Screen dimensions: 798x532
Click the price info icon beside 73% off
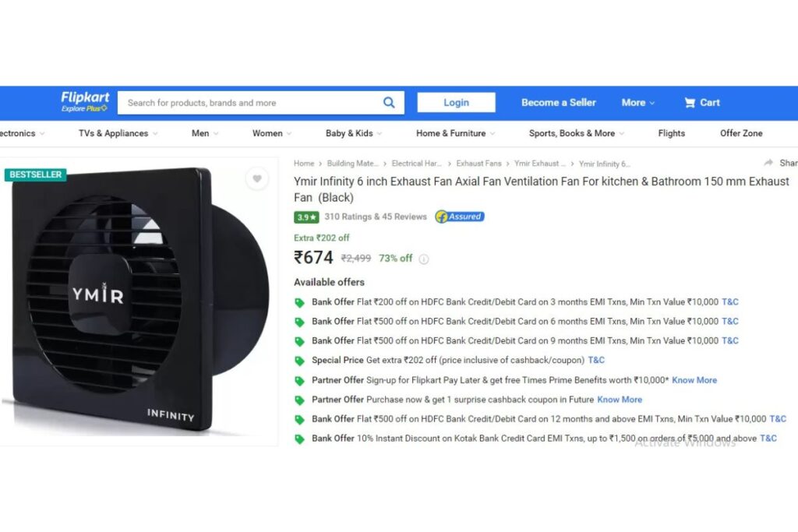click(423, 259)
